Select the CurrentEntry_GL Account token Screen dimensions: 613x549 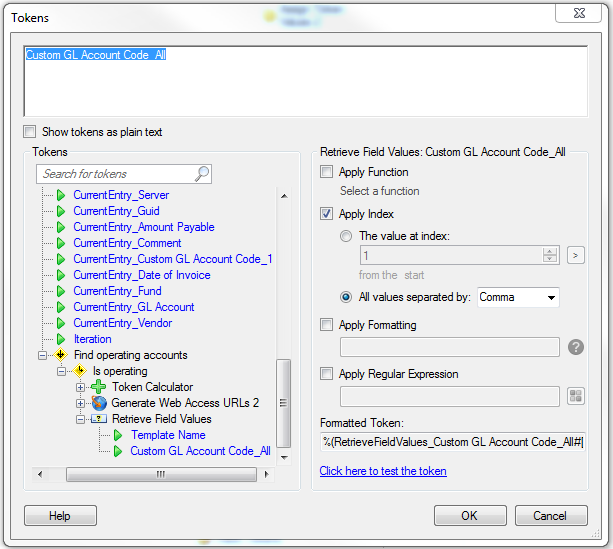point(134,307)
